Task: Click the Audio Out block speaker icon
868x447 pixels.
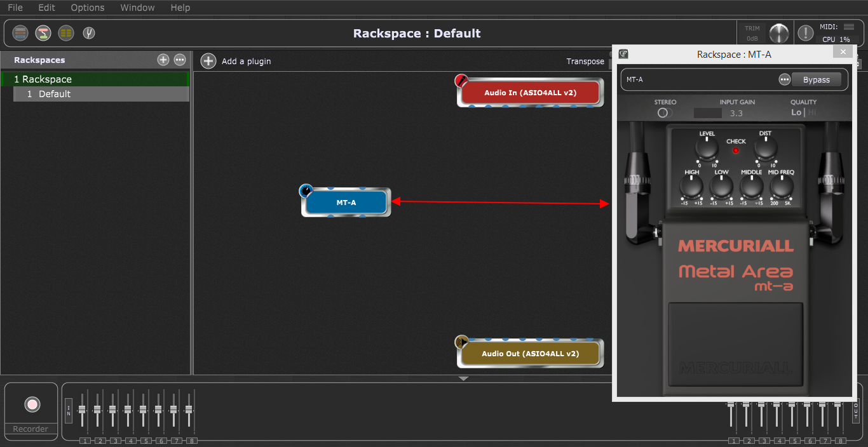Action: coord(461,342)
